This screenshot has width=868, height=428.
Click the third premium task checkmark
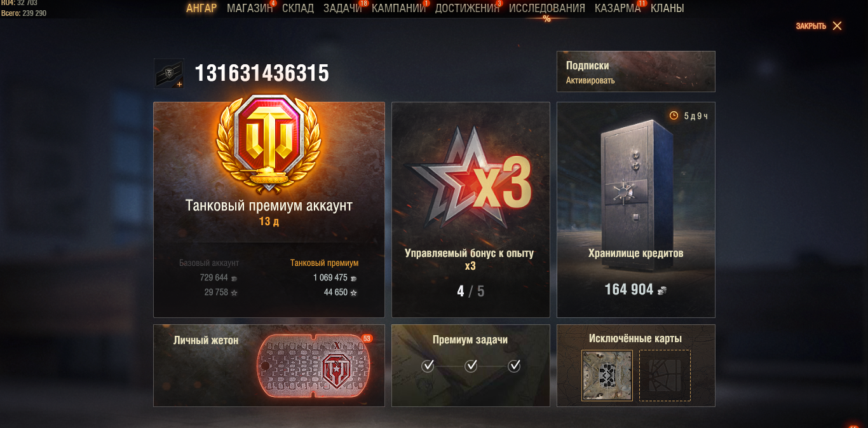point(514,366)
